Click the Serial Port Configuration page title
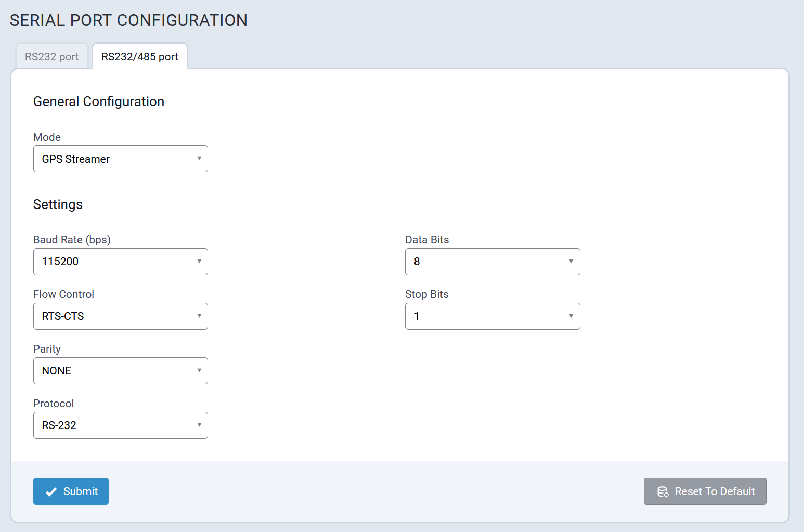 tap(128, 20)
